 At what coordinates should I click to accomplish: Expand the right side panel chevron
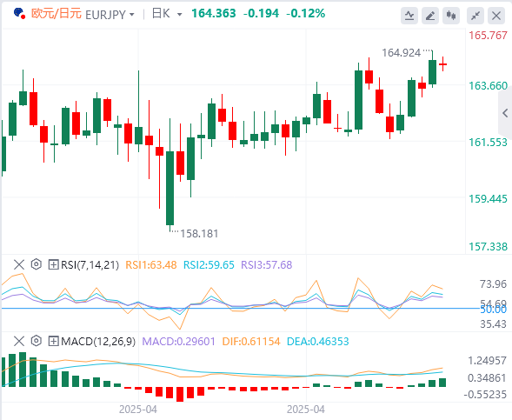(x=505, y=113)
